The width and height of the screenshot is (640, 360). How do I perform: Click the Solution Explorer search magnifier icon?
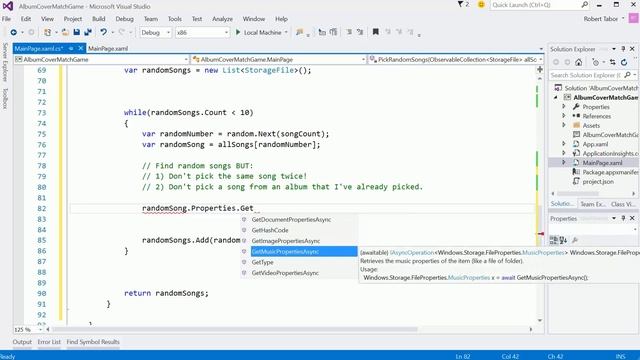click(627, 75)
